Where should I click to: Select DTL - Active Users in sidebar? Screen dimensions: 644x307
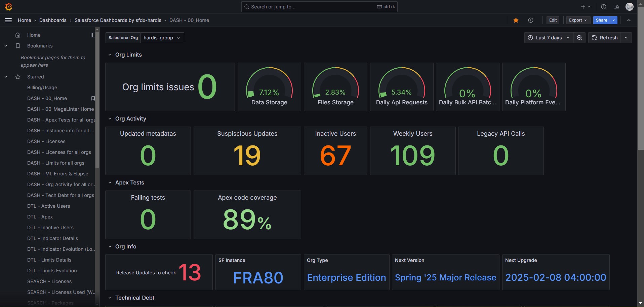click(x=49, y=206)
